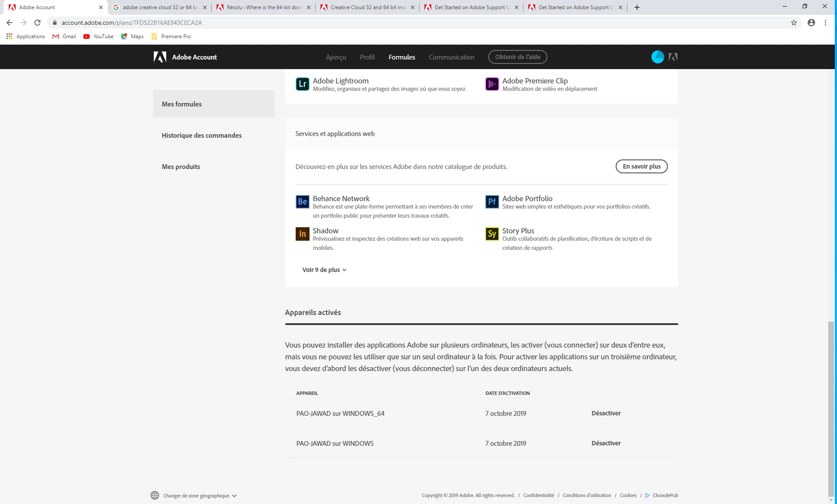Open Historique des commandes in the sidebar
This screenshot has height=504, width=837.
202,136
